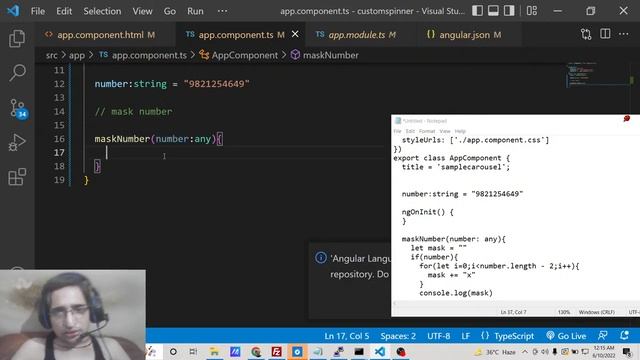Click Go Live in status bar

[566, 336]
